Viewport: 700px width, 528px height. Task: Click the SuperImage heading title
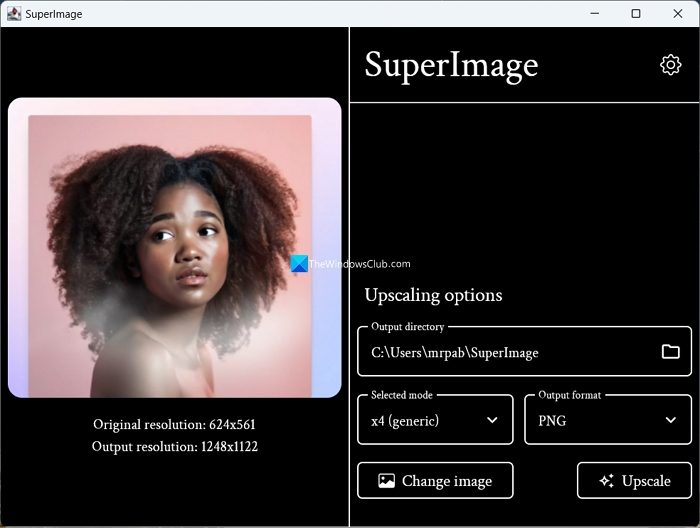click(x=451, y=66)
